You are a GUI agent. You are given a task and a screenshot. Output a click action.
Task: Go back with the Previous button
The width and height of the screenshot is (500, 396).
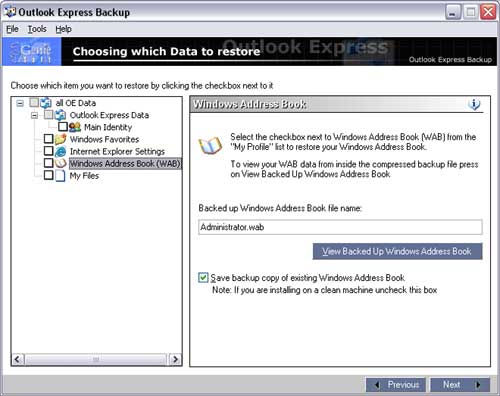[x=396, y=385]
